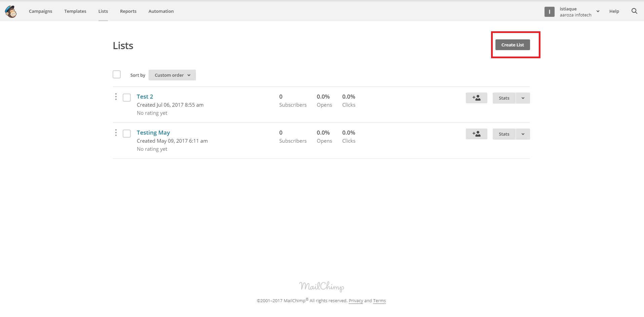This screenshot has width=644, height=317.
Task: Grab the drag handle for Testing May
Action: tap(116, 133)
